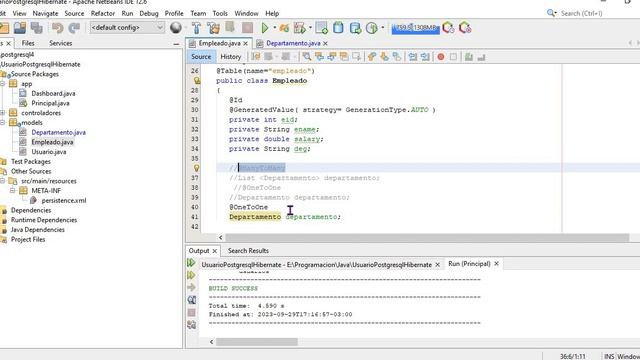The image size is (640, 360).
Task: Click the globe browser icon in toolbar
Action: tap(176, 27)
